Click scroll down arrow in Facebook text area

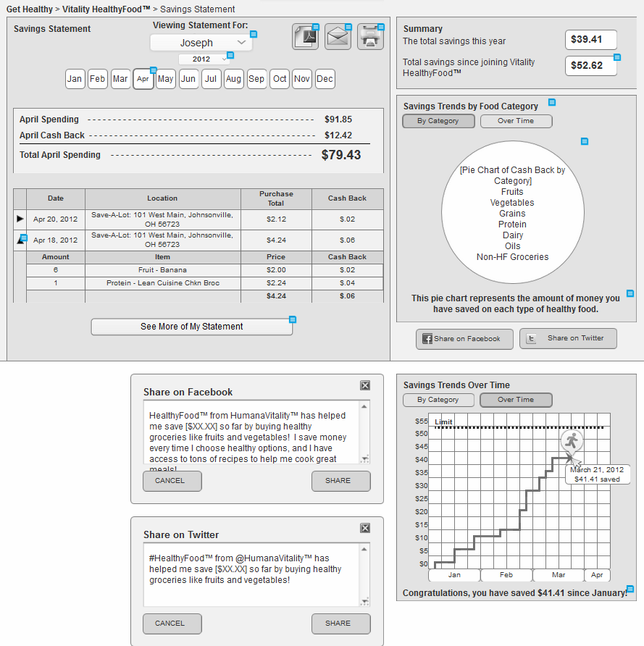[x=364, y=459]
